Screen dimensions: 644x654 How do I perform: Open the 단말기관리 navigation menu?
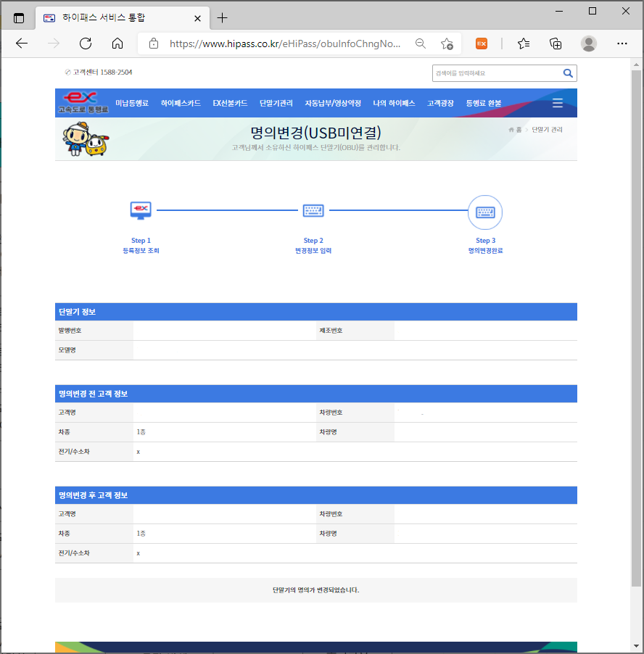coord(276,103)
